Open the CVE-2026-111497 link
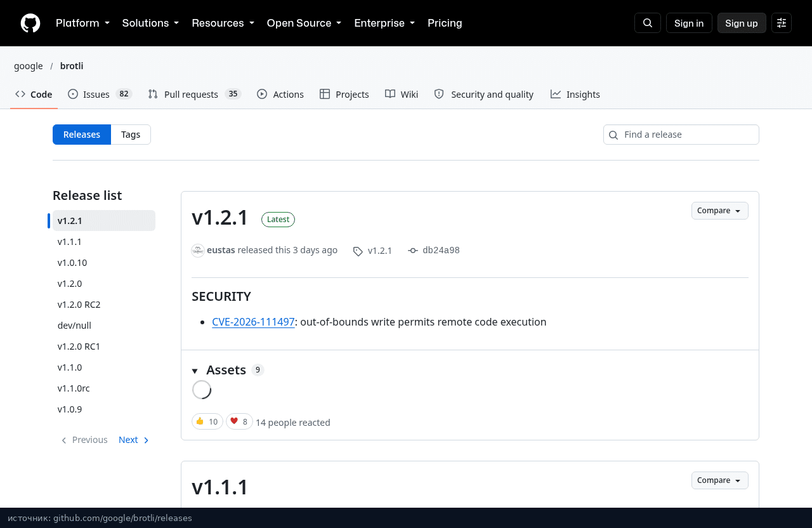Viewport: 812px width, 528px height. pyautogui.click(x=253, y=322)
